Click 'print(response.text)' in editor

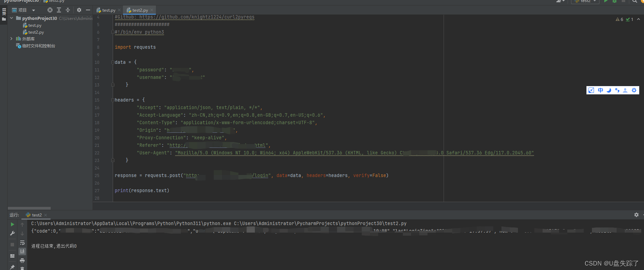(x=142, y=191)
